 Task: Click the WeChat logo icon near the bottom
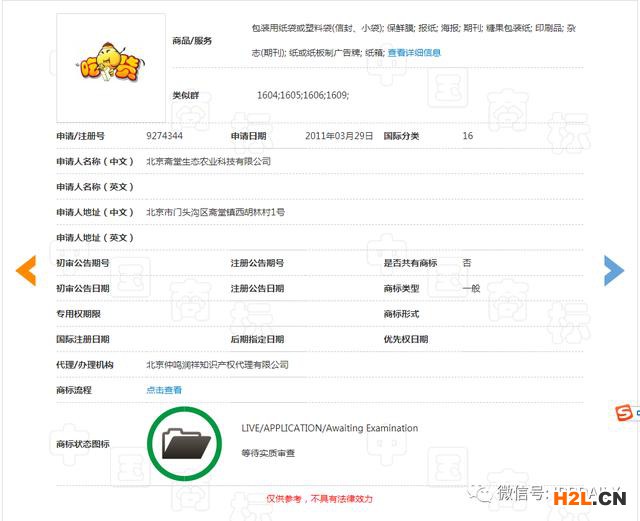pyautogui.click(x=484, y=493)
